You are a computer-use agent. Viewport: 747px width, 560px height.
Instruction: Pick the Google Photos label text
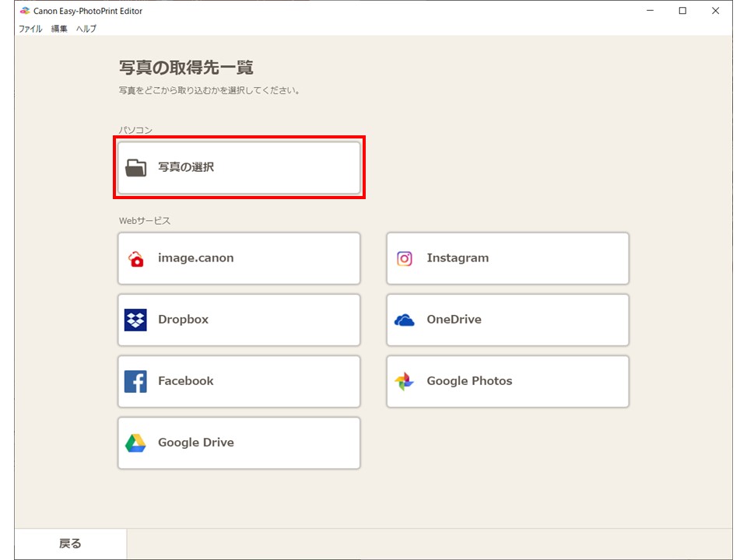click(469, 381)
